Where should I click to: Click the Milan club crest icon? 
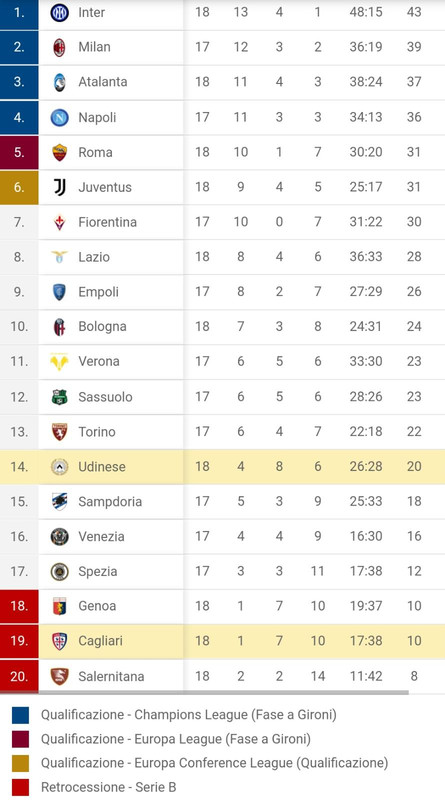pos(60,47)
